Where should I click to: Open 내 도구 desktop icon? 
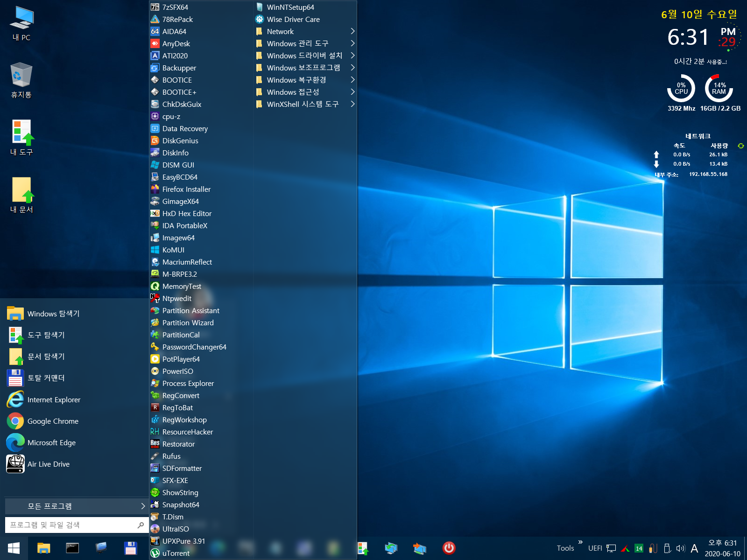pos(21,138)
